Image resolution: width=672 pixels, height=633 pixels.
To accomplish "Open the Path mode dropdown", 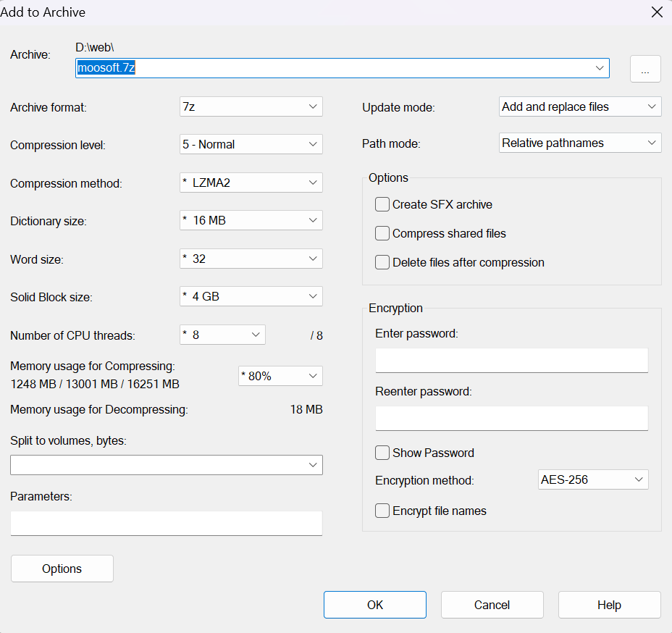I will coord(580,143).
